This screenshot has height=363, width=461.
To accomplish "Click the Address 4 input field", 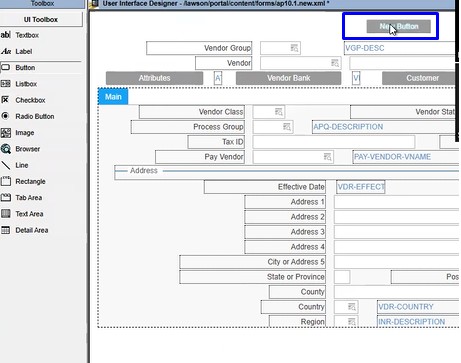I will [397, 247].
